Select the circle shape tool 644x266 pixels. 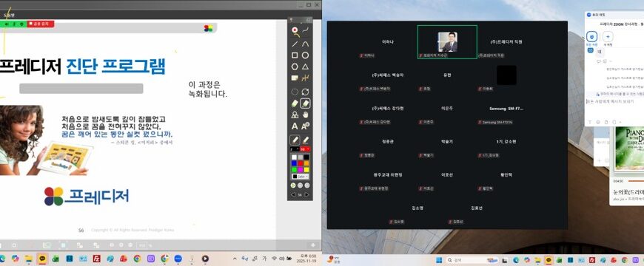(305, 55)
